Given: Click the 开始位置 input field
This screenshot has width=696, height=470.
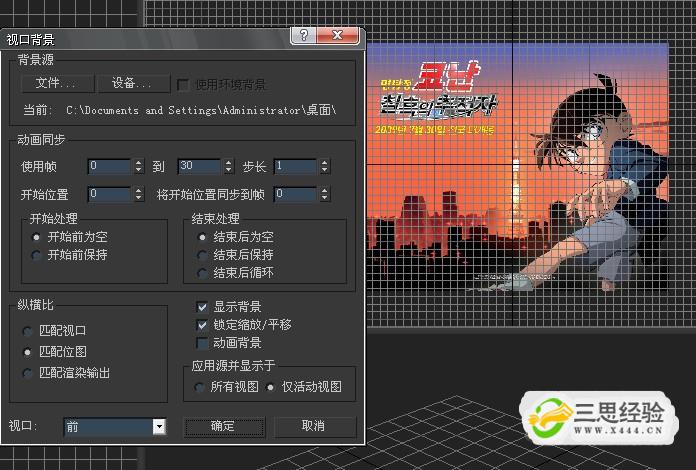Looking at the screenshot, I should coord(109,194).
